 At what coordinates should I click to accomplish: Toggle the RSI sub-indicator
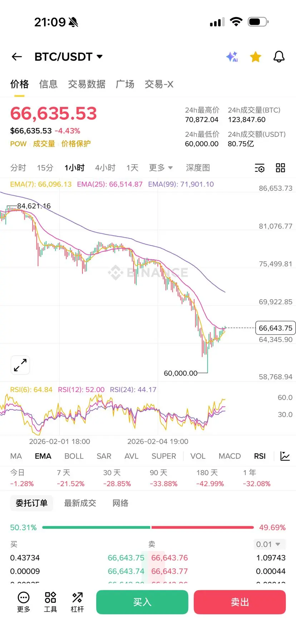pos(260,456)
